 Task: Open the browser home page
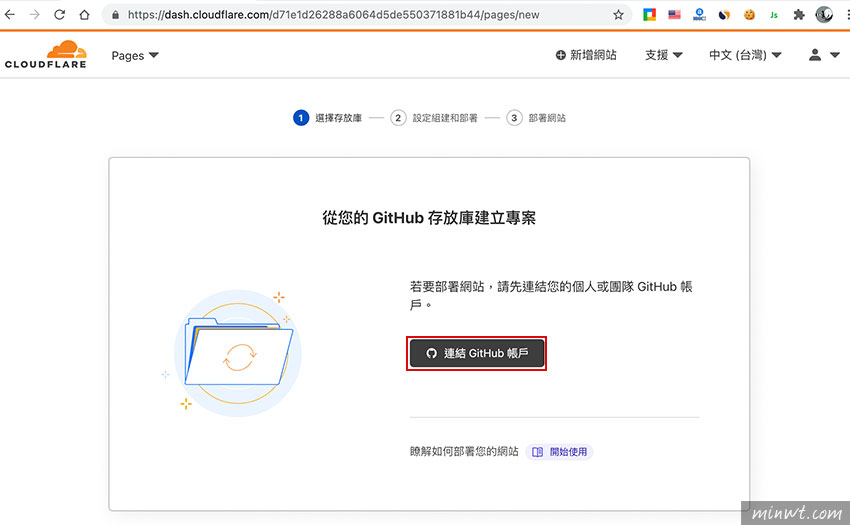coord(84,15)
